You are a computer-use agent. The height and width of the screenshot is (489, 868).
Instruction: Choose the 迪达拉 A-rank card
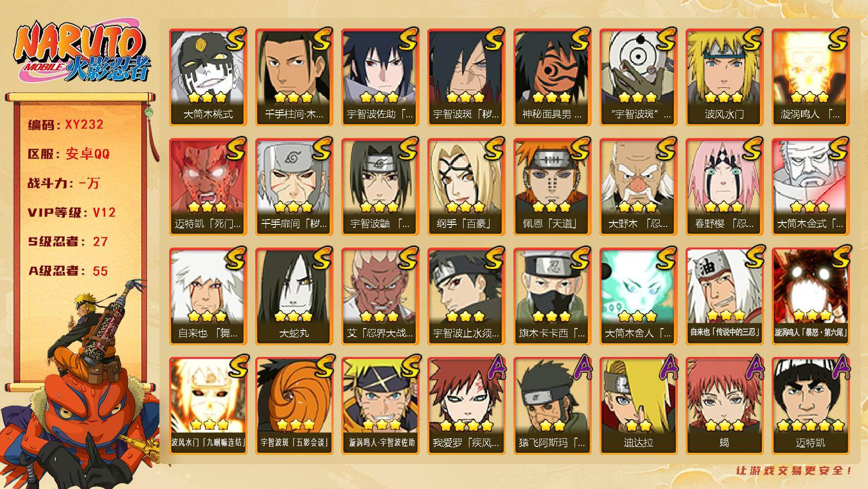pyautogui.click(x=638, y=406)
